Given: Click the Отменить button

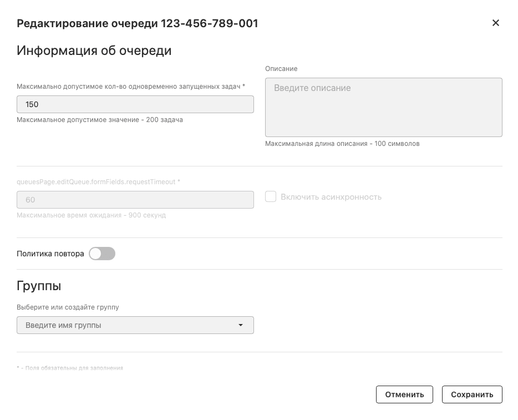Looking at the screenshot, I should tap(404, 394).
